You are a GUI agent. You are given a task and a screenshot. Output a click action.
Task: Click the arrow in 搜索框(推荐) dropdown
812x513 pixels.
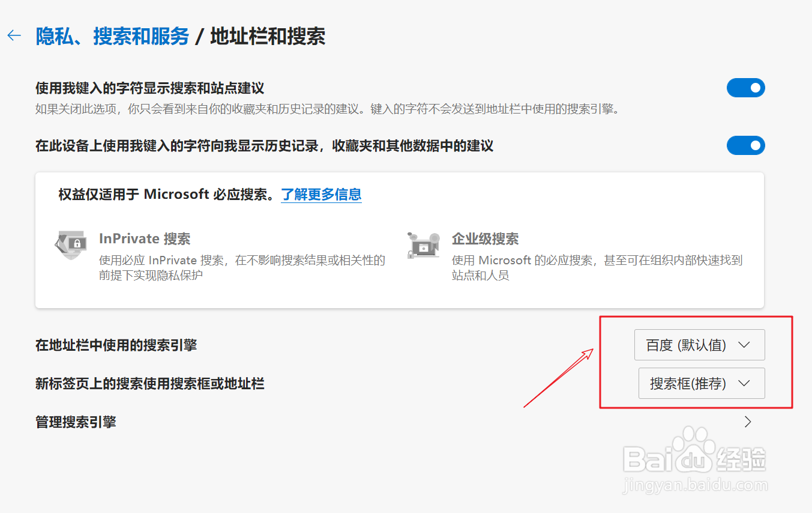coord(744,383)
